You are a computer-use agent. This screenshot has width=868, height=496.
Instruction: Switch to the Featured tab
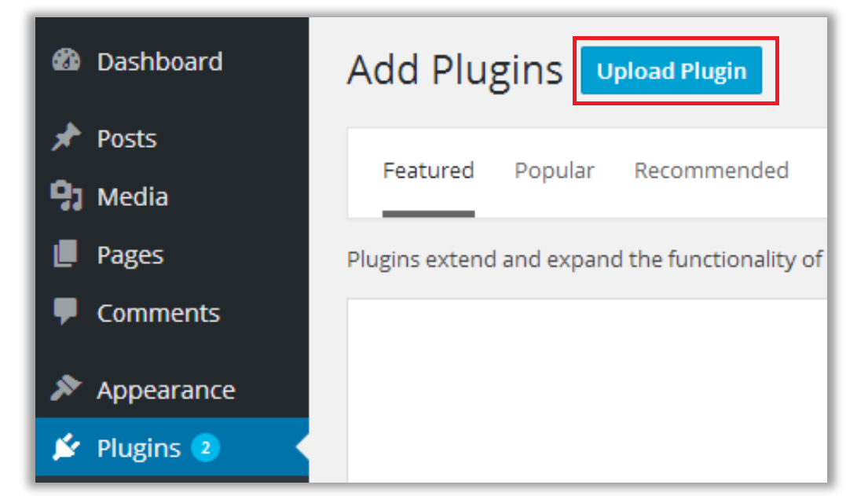coord(428,171)
